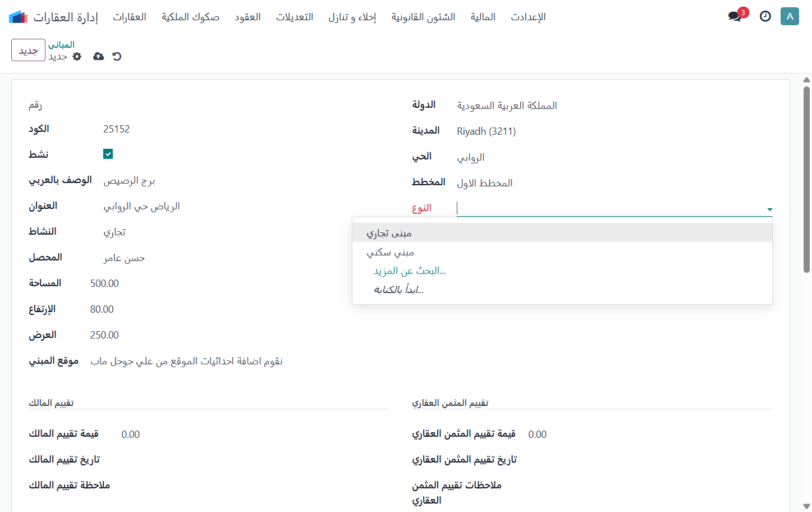Click the موقع المبني location text field
812x512 pixels.
pos(186,361)
